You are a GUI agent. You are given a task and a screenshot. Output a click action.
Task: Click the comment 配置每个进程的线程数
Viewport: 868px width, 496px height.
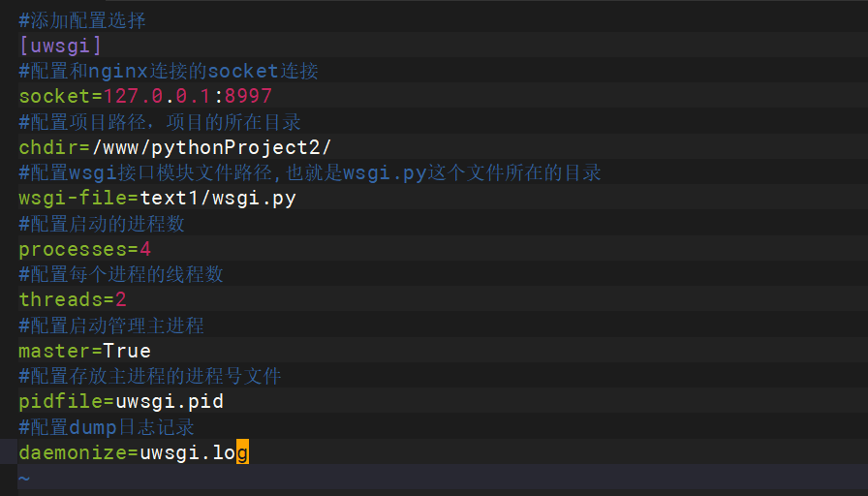[x=121, y=274]
